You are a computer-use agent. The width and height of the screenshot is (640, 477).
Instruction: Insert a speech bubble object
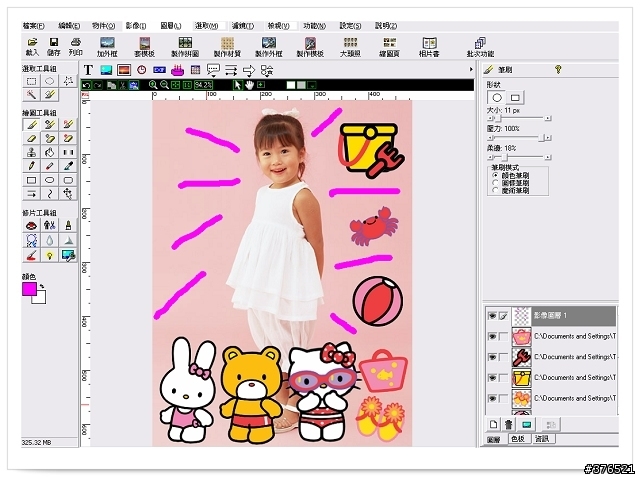[x=213, y=70]
